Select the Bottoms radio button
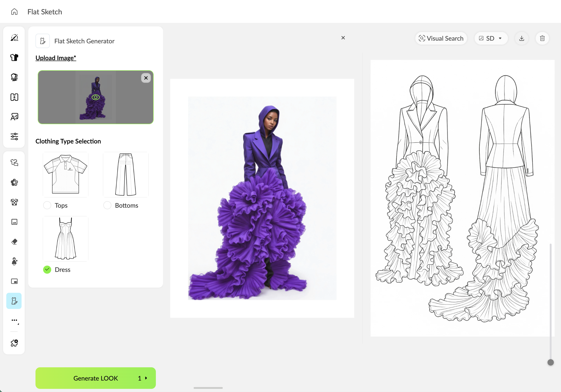Viewport: 561px width, 392px height. tap(107, 205)
